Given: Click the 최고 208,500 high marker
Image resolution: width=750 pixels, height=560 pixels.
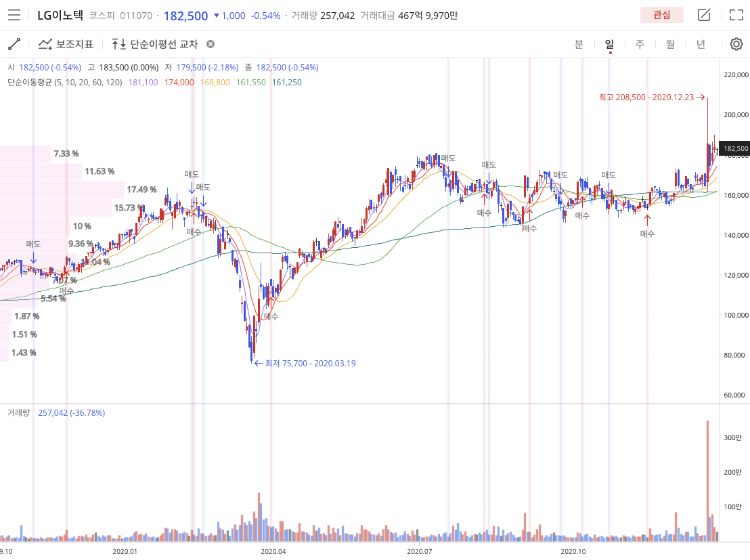Looking at the screenshot, I should 651,97.
